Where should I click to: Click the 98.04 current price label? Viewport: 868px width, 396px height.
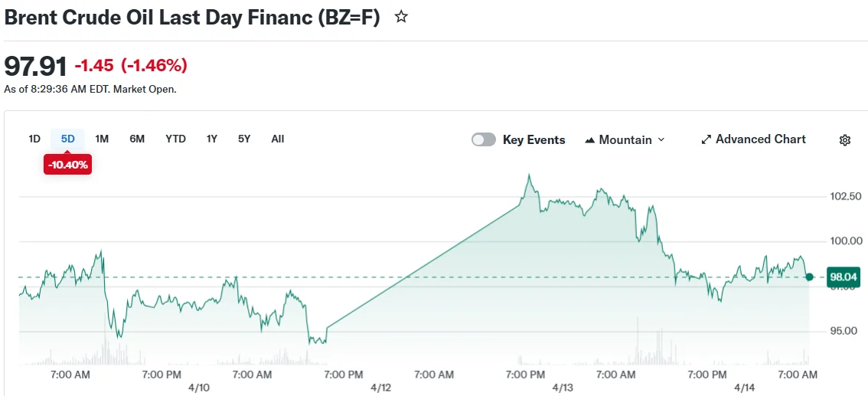tap(843, 277)
